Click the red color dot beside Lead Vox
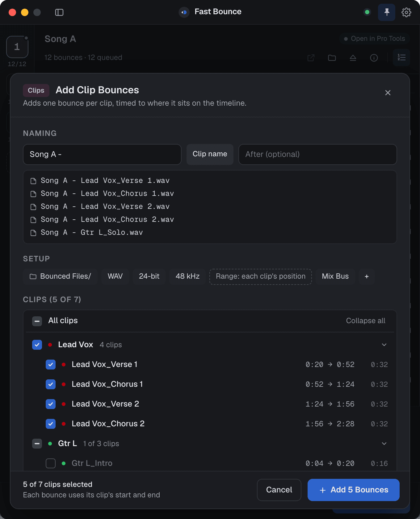The image size is (420, 519). [50, 345]
